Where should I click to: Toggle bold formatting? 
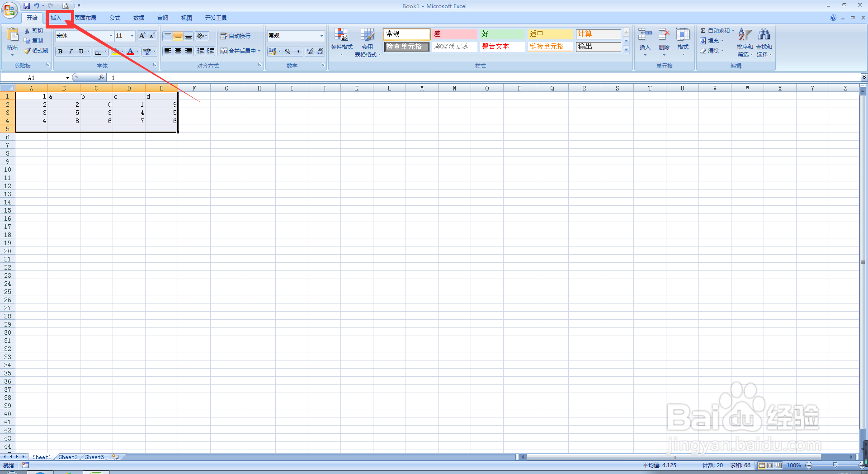[x=60, y=52]
